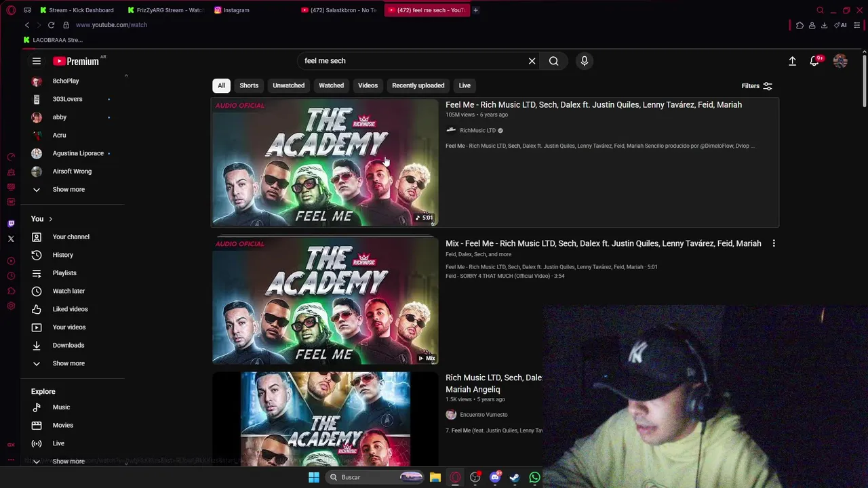Open Opera profile account icon
Image resolution: width=868 pixels, height=488 pixels.
(812, 25)
